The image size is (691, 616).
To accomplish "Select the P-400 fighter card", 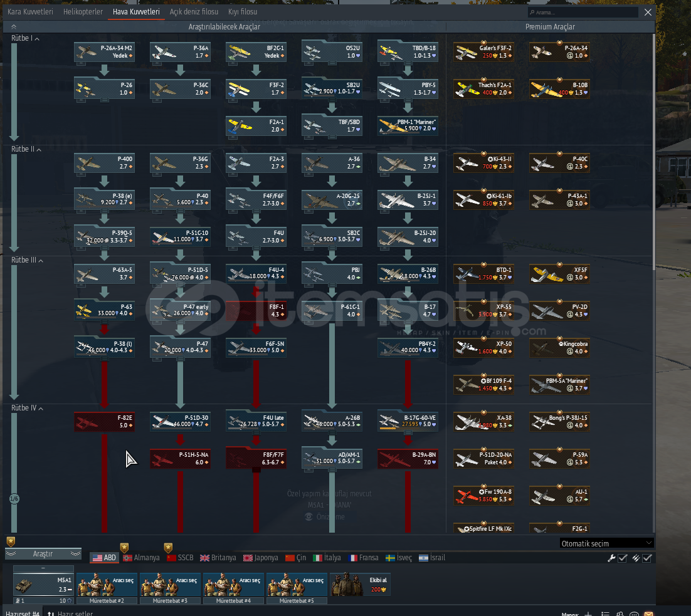I will tap(105, 163).
